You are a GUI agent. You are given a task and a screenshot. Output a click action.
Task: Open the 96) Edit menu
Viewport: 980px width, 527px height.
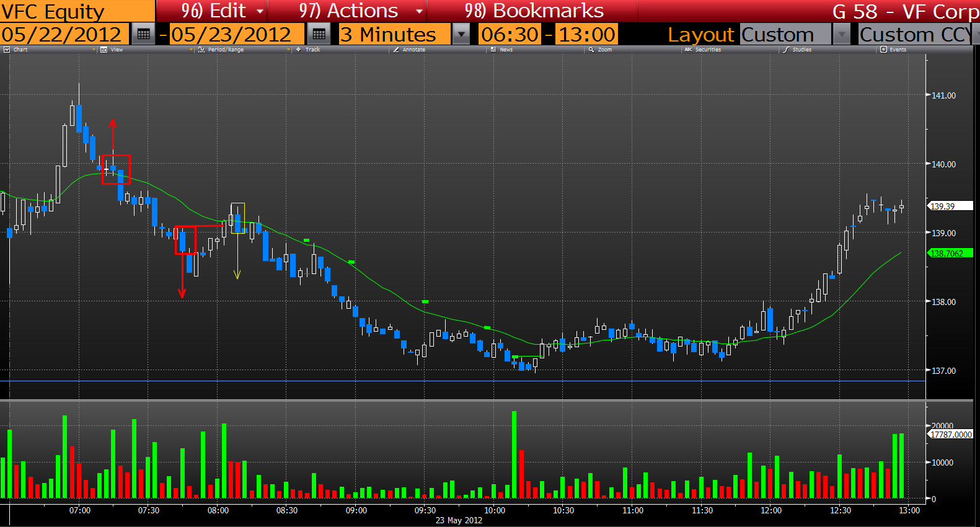coord(213,11)
